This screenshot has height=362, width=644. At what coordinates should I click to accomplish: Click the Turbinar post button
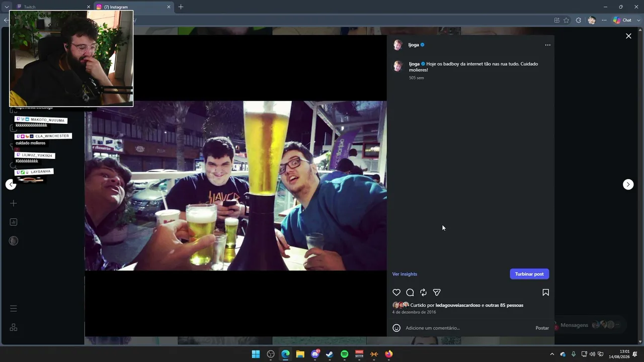click(529, 274)
